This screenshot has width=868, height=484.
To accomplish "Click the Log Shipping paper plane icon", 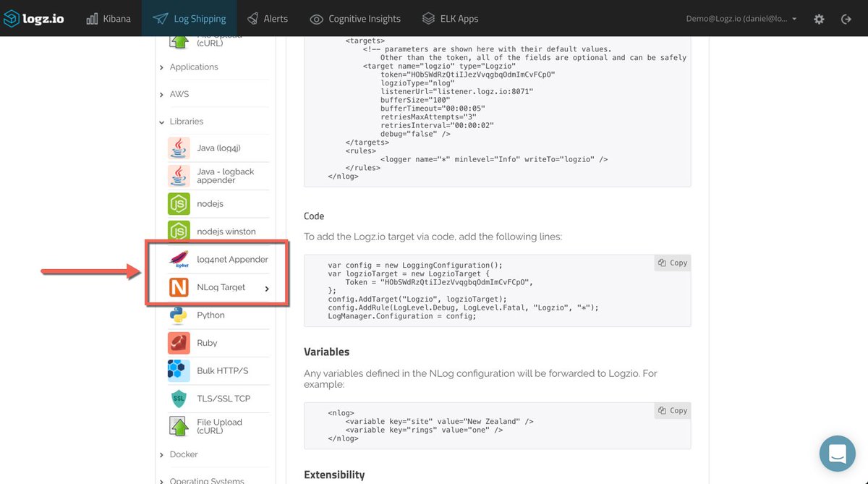I will (160, 19).
